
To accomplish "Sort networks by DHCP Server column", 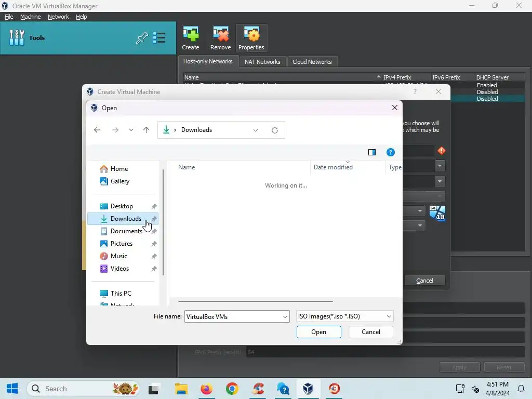I will coord(499,77).
